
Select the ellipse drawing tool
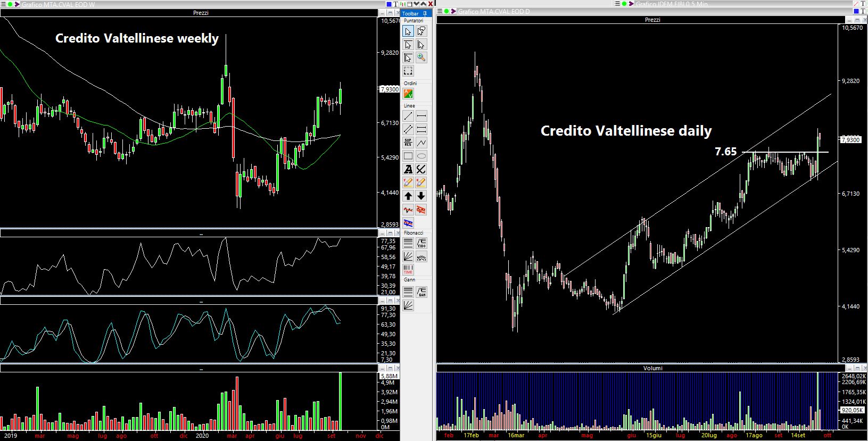tap(421, 156)
